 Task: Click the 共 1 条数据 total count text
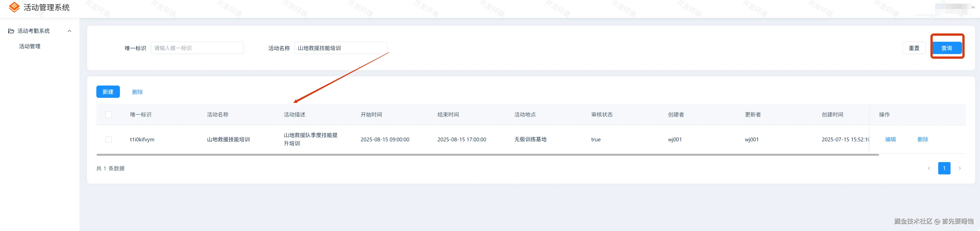tap(110, 168)
